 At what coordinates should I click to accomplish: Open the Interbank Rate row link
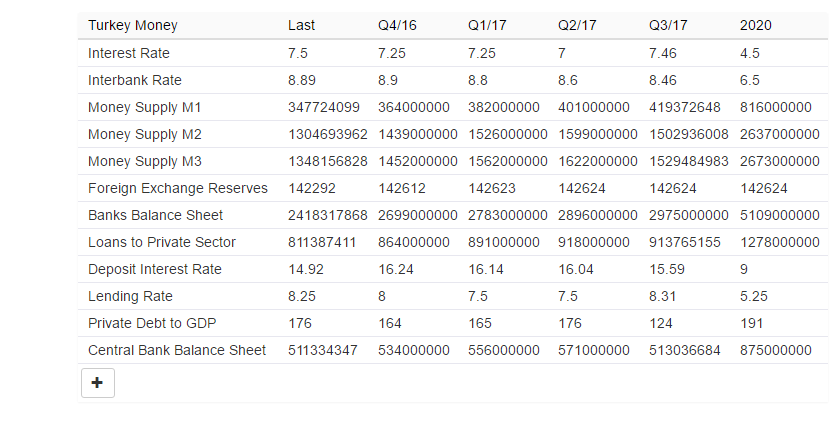(x=135, y=80)
